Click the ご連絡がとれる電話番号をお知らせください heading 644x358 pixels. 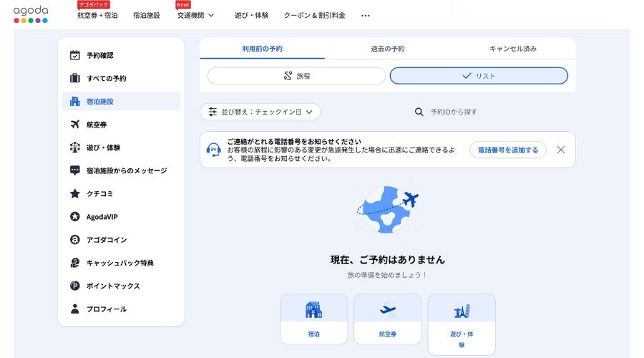point(294,141)
